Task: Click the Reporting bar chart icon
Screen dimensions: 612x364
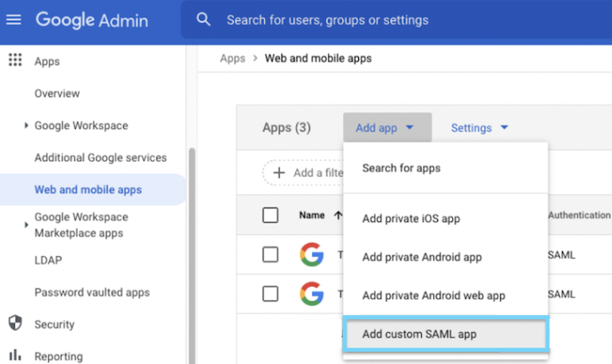Action: pos(15,355)
